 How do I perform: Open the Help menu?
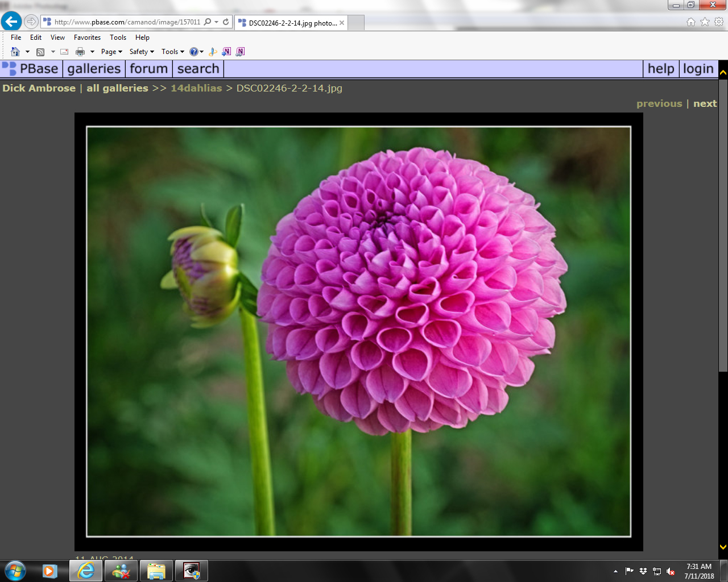click(142, 38)
